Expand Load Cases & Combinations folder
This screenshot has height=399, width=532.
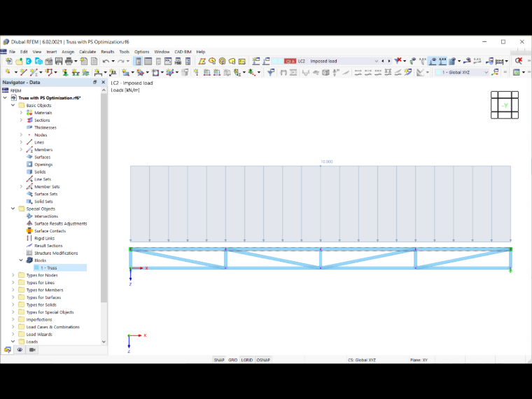13,327
